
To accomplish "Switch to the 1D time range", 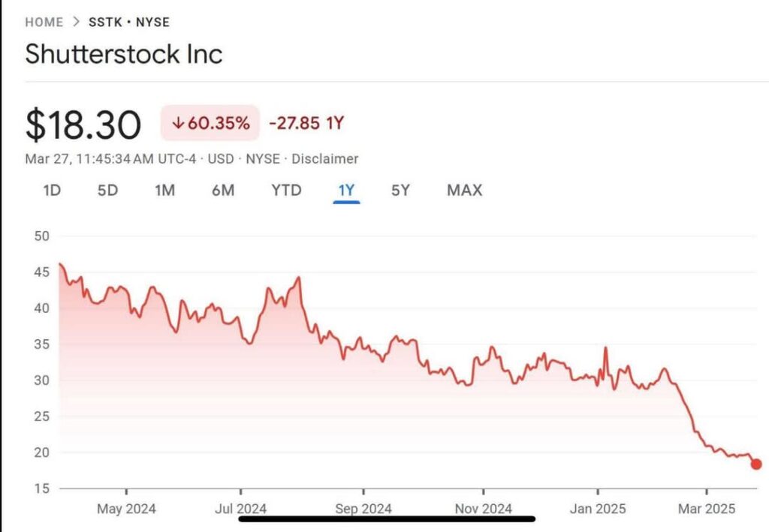I will point(52,191).
